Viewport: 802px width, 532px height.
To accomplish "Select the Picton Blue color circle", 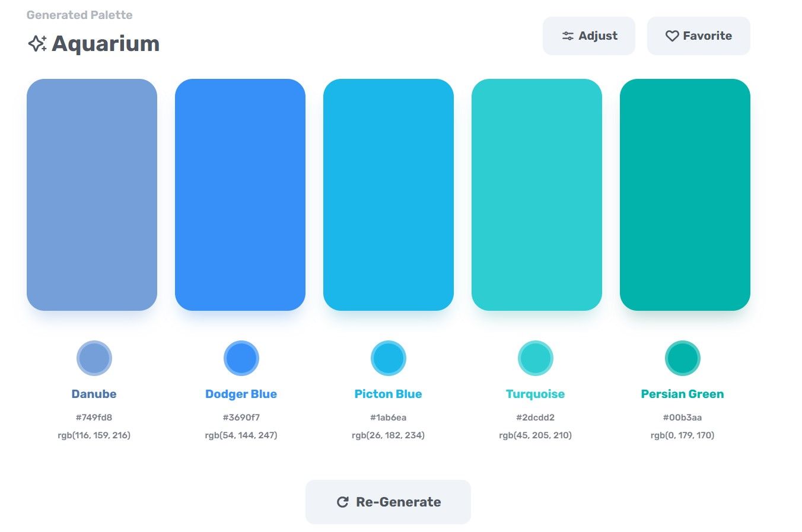I will pos(388,358).
